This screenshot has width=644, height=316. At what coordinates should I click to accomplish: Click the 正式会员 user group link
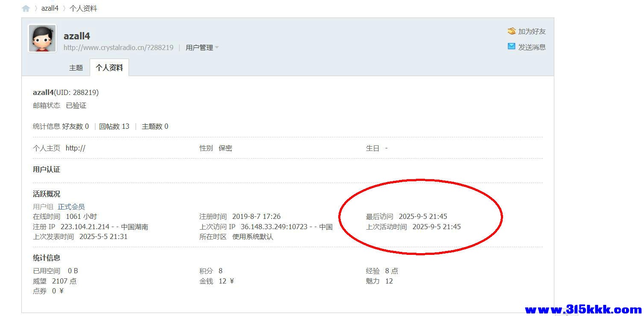71,207
